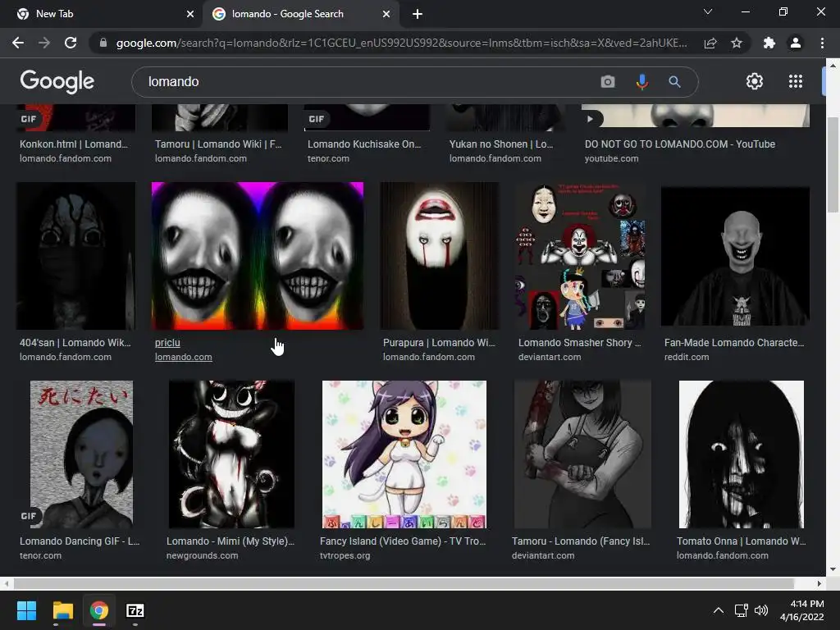The height and width of the screenshot is (630, 840).
Task: Open the priclu two-faces image
Action: pos(257,256)
